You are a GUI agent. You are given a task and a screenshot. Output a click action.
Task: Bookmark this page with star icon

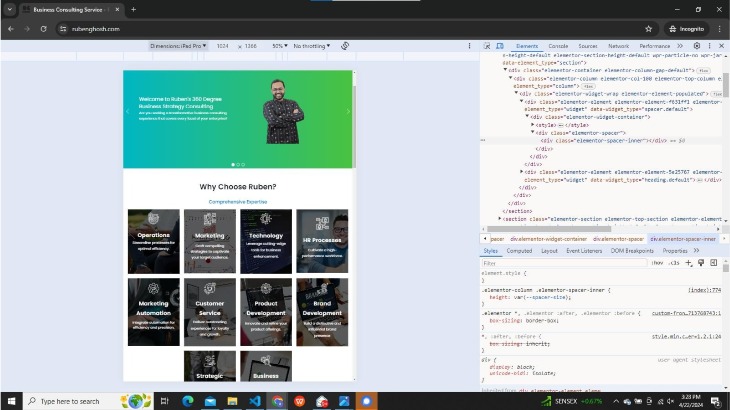(x=649, y=29)
